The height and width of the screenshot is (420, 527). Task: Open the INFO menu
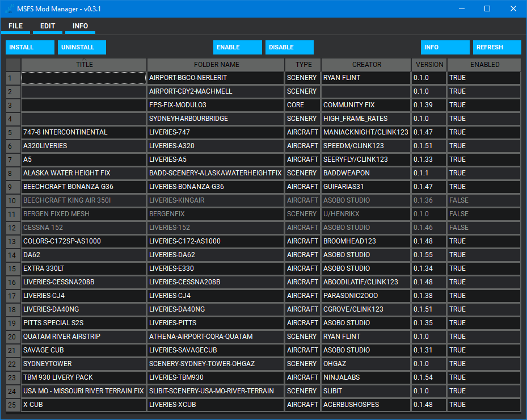coord(80,26)
